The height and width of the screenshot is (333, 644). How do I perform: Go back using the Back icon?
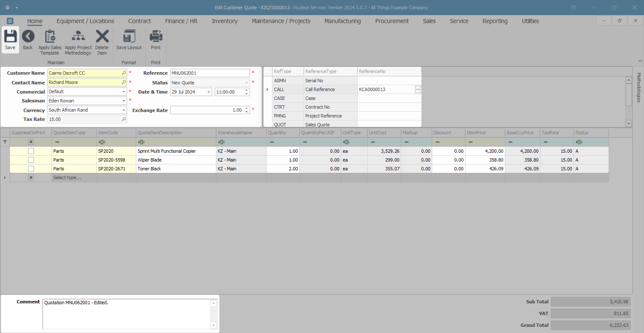(x=28, y=40)
